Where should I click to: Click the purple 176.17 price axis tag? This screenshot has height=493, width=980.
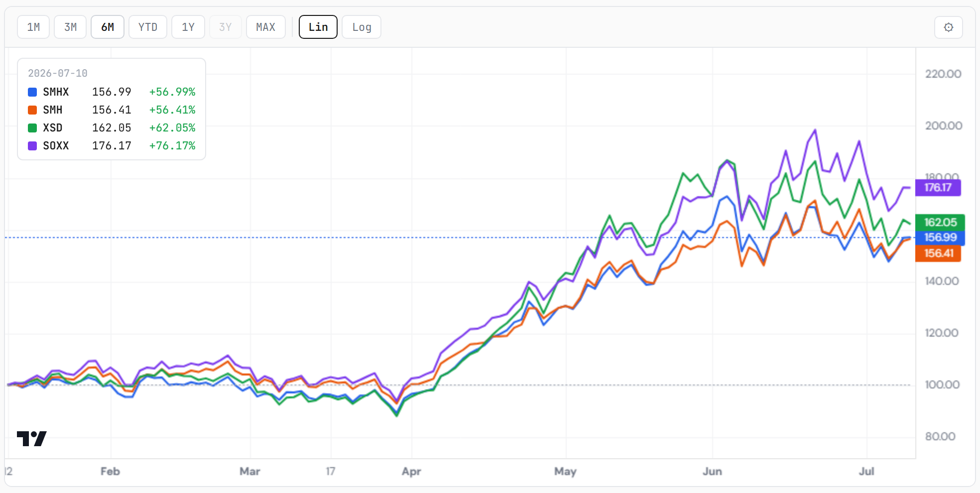938,188
